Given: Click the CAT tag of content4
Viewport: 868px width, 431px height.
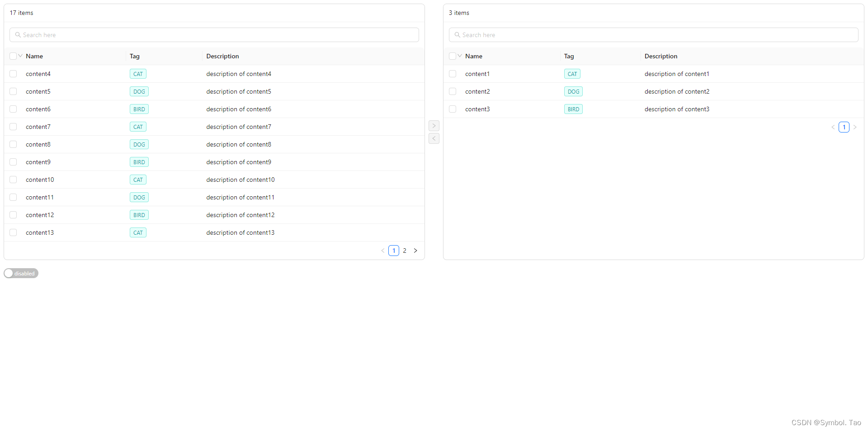Looking at the screenshot, I should [x=138, y=74].
